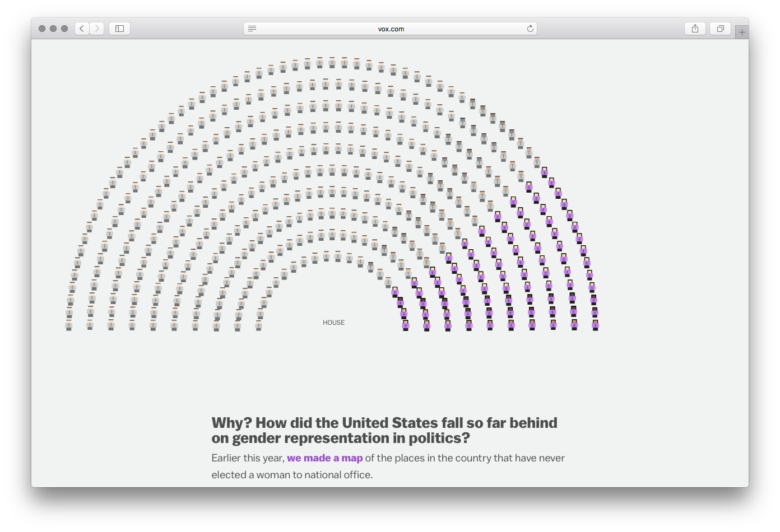Activate Reader View in the address bar

[252, 28]
